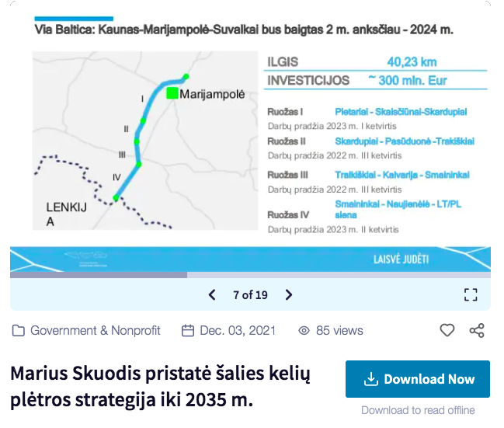Image resolution: width=504 pixels, height=428 pixels.
Task: Go back to the previous slide
Action: click(x=212, y=295)
